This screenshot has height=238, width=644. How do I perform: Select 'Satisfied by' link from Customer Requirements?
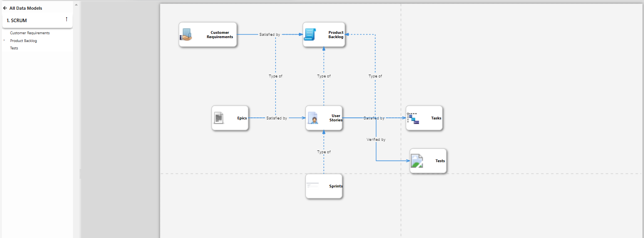[269, 35]
